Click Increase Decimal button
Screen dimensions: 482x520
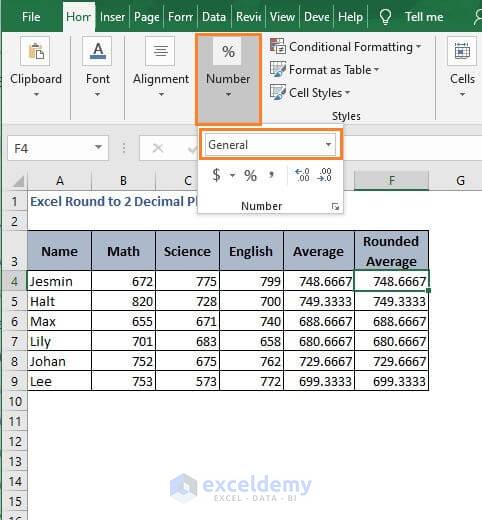coord(302,175)
